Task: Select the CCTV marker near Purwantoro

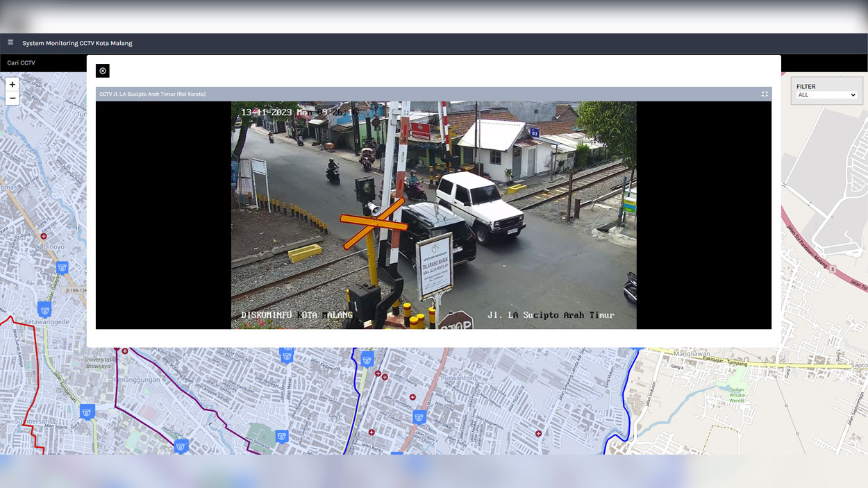Action: click(419, 417)
